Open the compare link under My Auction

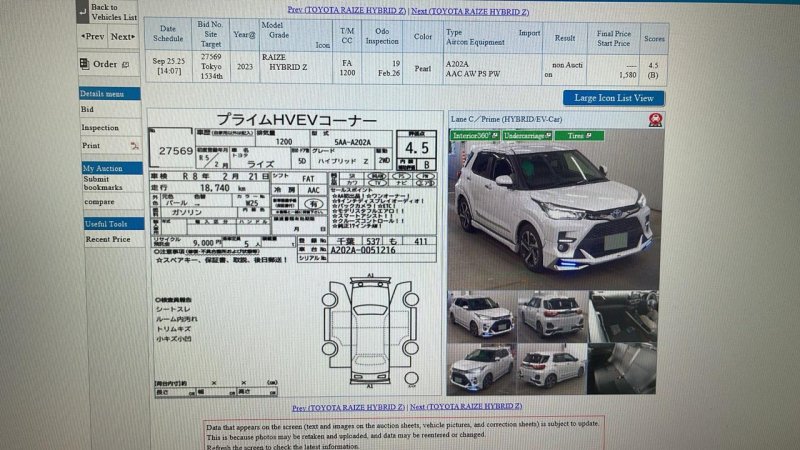point(98,202)
